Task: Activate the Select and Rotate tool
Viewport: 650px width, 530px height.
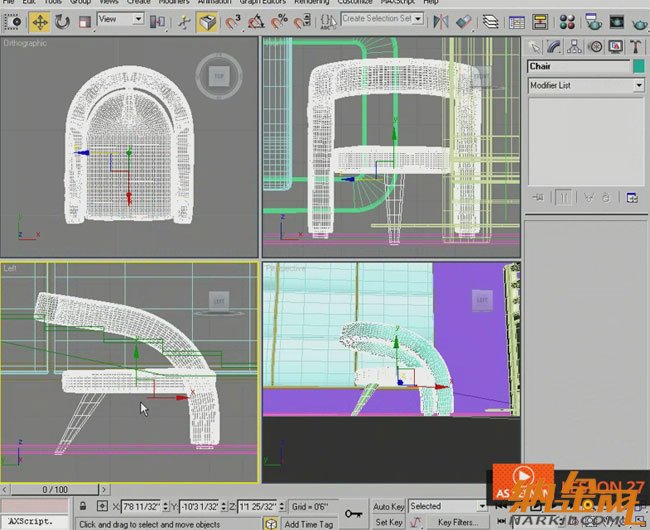Action: (62, 21)
